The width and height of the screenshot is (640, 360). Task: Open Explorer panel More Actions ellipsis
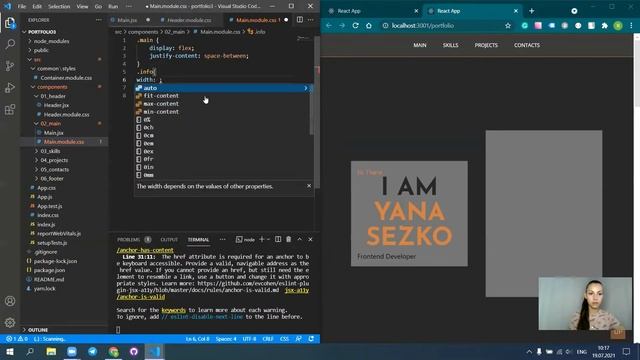click(99, 20)
